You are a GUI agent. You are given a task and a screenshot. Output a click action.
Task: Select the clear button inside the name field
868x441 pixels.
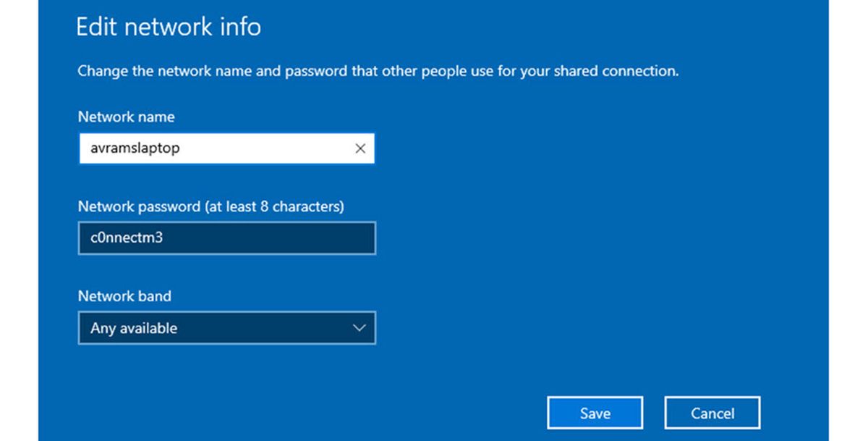point(359,148)
